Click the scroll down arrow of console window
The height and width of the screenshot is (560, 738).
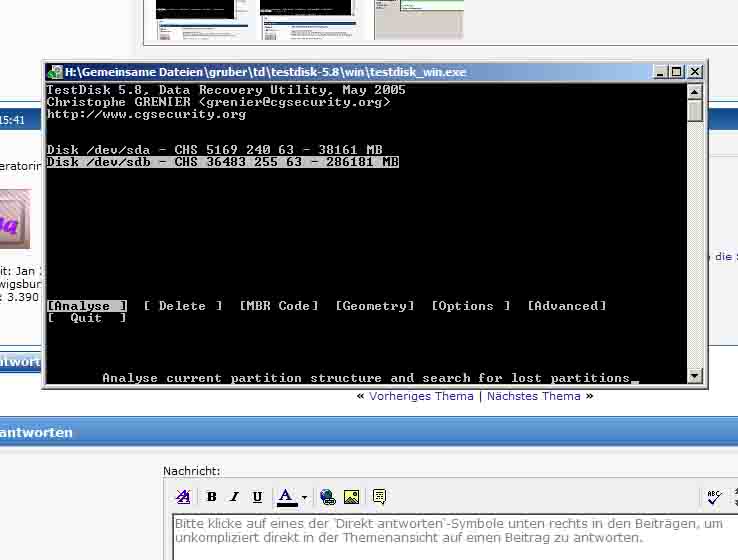click(695, 376)
